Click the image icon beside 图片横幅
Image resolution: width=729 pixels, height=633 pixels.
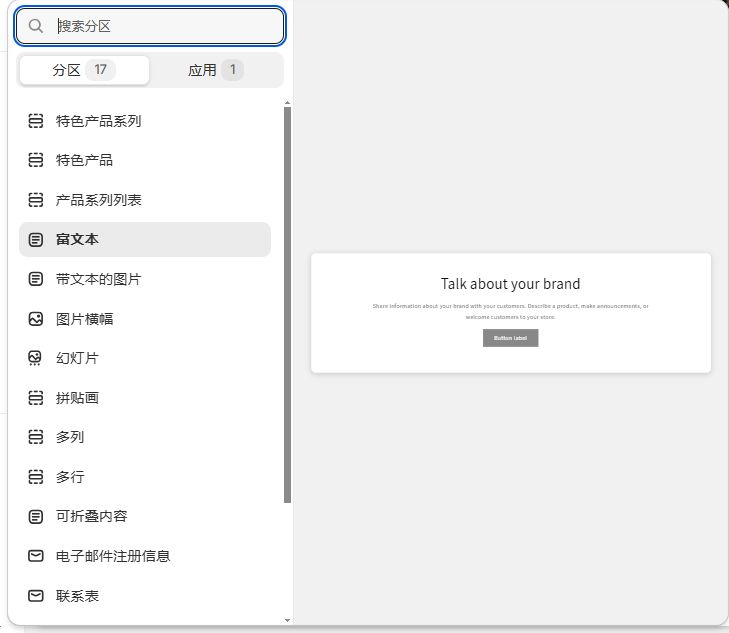coord(36,319)
